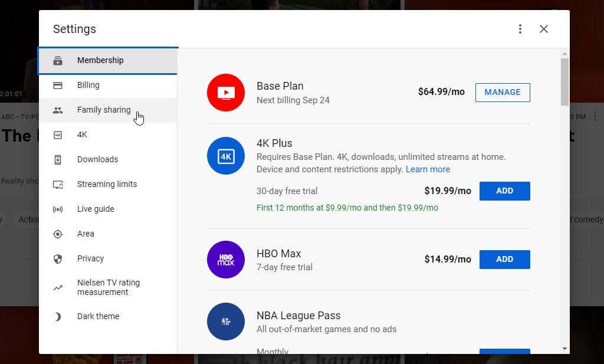604x364 pixels.
Task: Click the Streaming limits devices icon
Action: pos(58,184)
